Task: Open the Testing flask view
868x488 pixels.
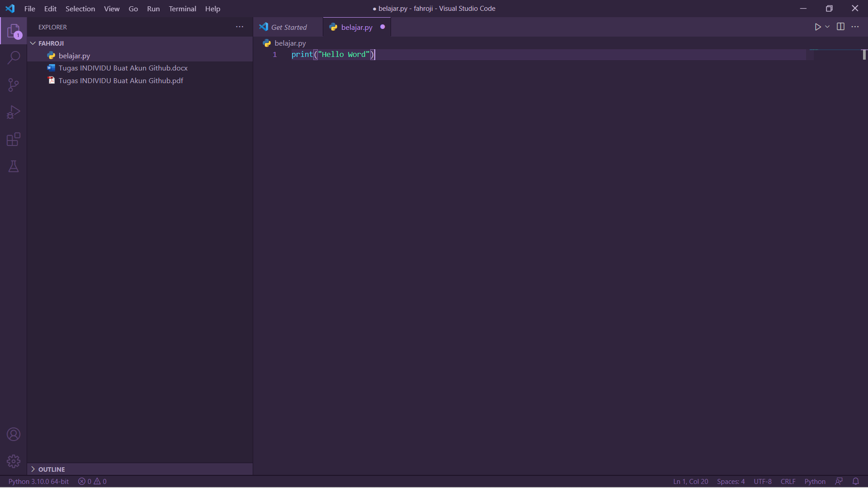Action: click(14, 166)
